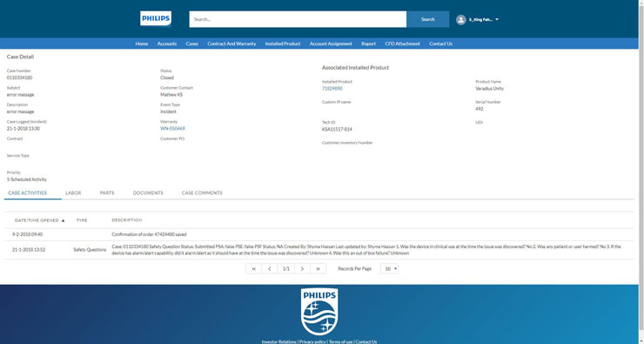The height and width of the screenshot is (344, 644).
Task: Select the Documents tab
Action: pyautogui.click(x=148, y=192)
